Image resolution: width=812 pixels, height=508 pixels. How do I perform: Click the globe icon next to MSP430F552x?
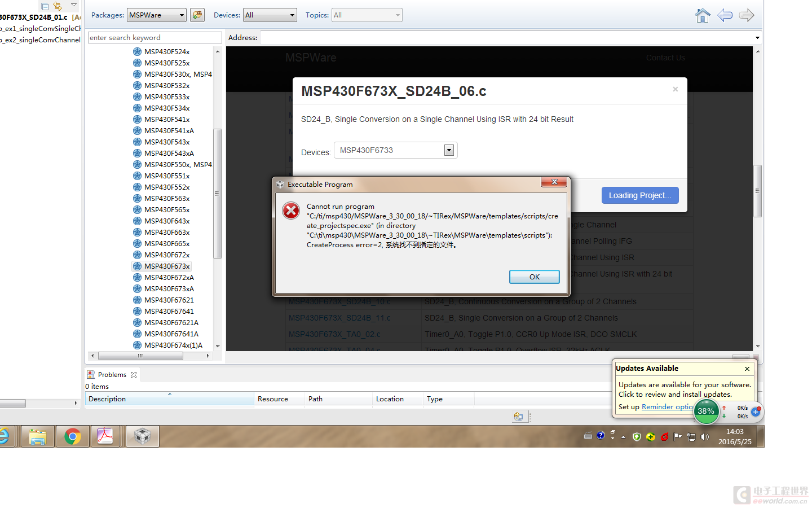pos(137,187)
